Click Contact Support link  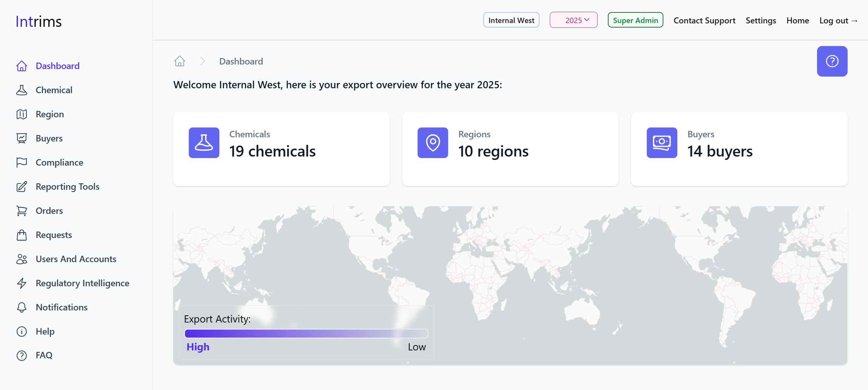704,20
